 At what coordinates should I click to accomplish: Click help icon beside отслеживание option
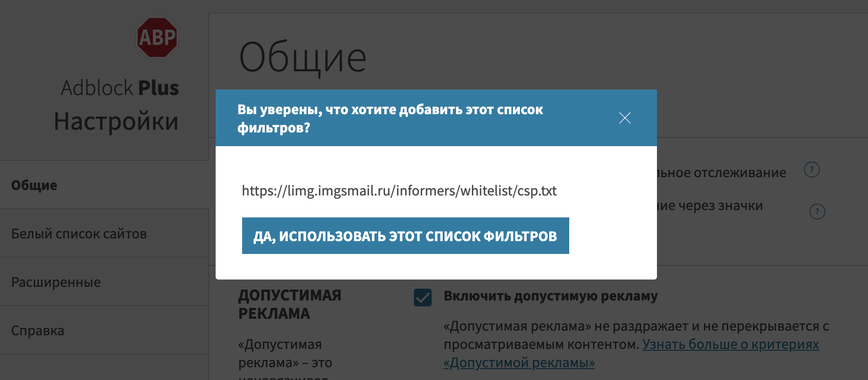(811, 169)
